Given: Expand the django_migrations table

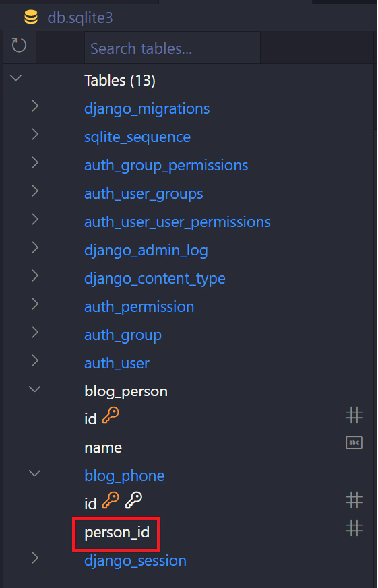Looking at the screenshot, I should point(35,106).
